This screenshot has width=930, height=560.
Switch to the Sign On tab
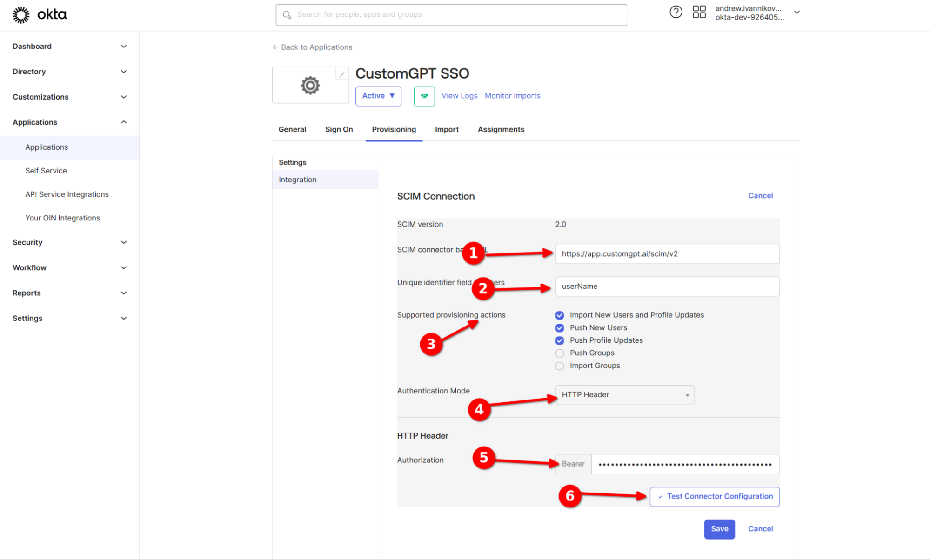(339, 129)
